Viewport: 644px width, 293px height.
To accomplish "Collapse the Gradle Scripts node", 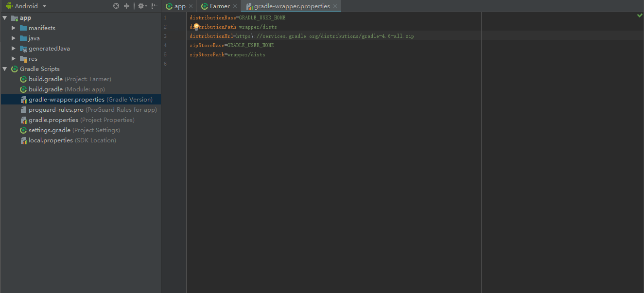I will 5,69.
